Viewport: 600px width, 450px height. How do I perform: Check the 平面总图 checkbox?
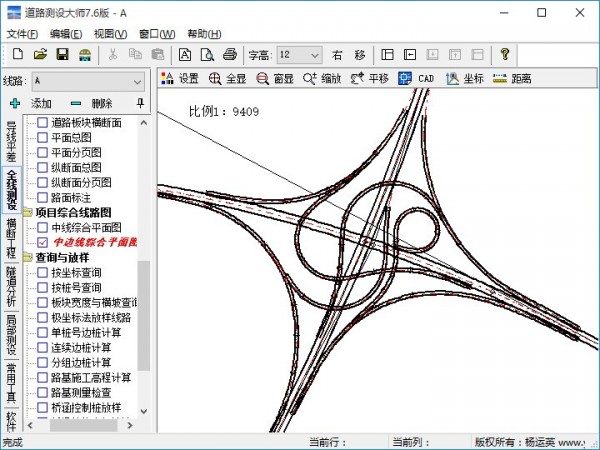tap(42, 137)
